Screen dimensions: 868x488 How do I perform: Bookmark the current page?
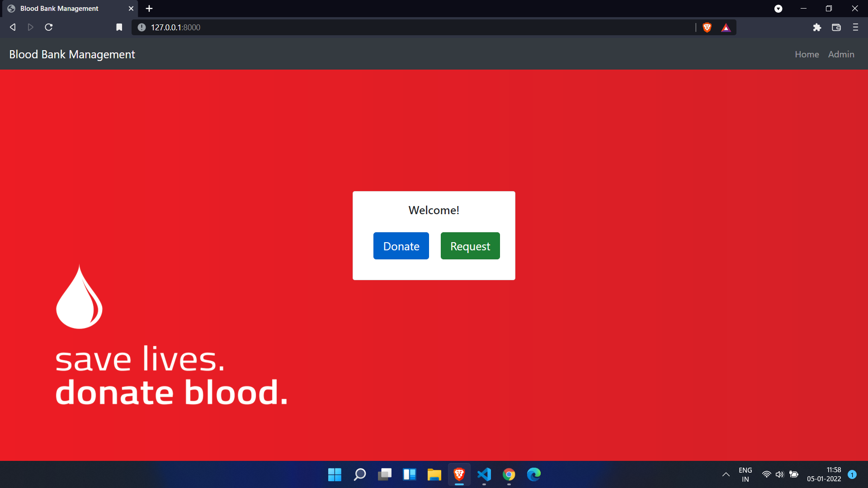click(119, 27)
